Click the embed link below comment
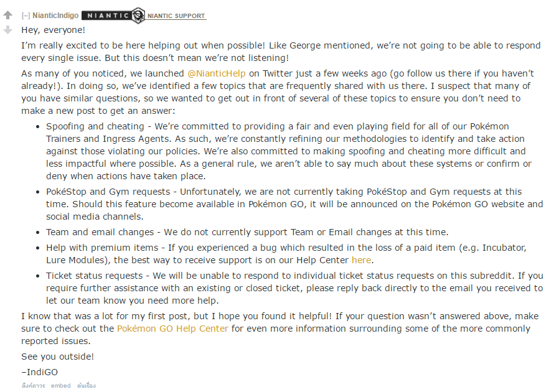This screenshot has width=559, height=392. [x=60, y=386]
